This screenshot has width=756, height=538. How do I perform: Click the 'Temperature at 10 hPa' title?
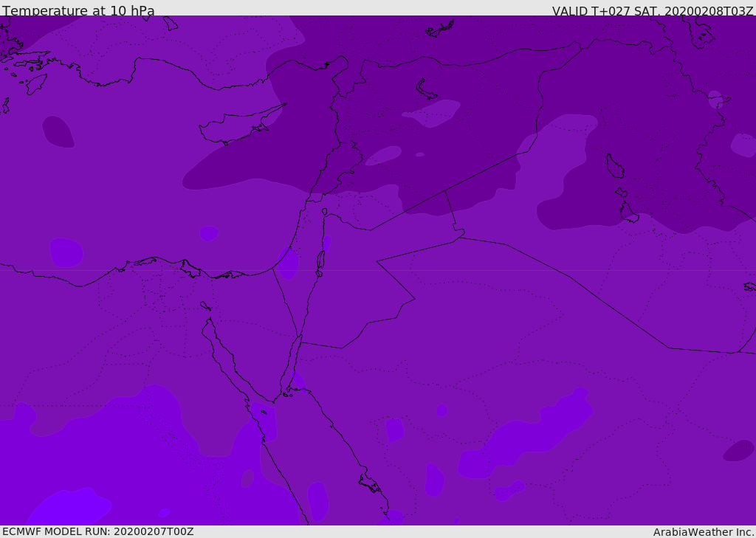[78, 10]
